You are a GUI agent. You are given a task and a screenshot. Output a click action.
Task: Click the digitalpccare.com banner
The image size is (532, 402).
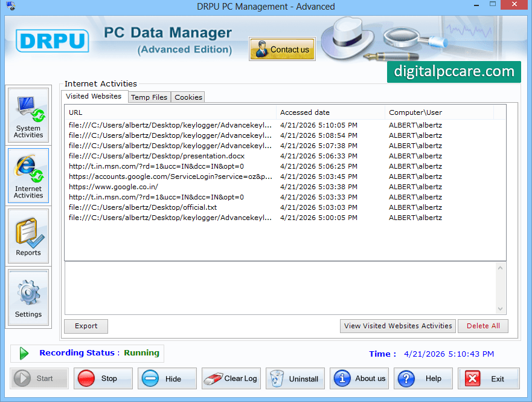click(x=454, y=72)
